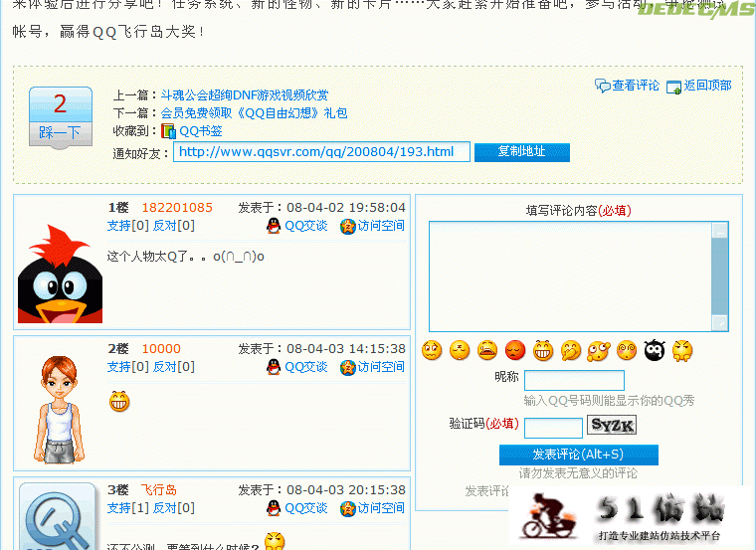Open 访问空间 for user 10000
Image resolution: width=756 pixels, height=550 pixels.
click(381, 367)
